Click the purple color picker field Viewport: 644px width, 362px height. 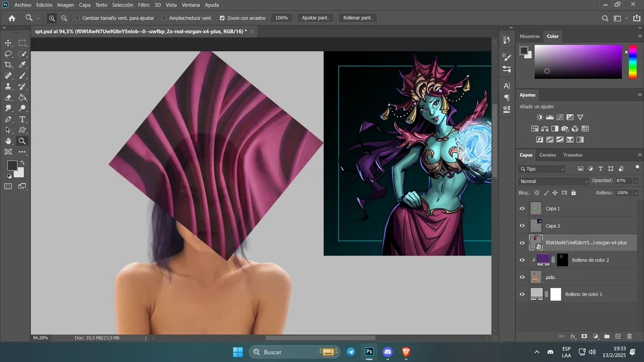(578, 61)
